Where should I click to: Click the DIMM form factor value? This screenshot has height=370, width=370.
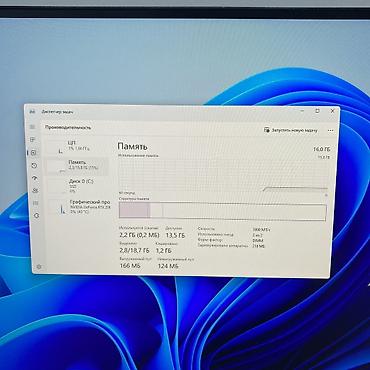258,240
